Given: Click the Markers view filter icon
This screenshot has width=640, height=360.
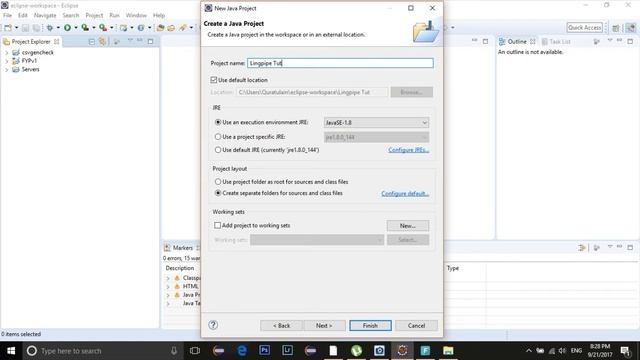Looking at the screenshot, I should click(x=582, y=248).
